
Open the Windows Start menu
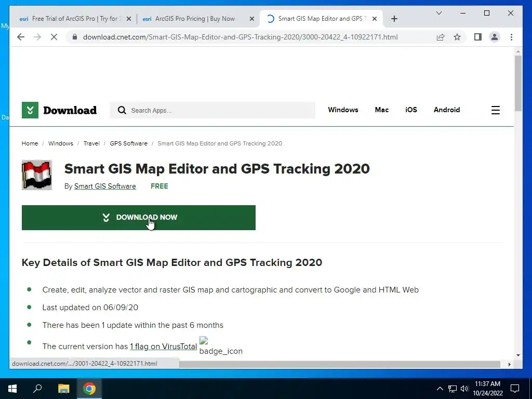(12, 389)
